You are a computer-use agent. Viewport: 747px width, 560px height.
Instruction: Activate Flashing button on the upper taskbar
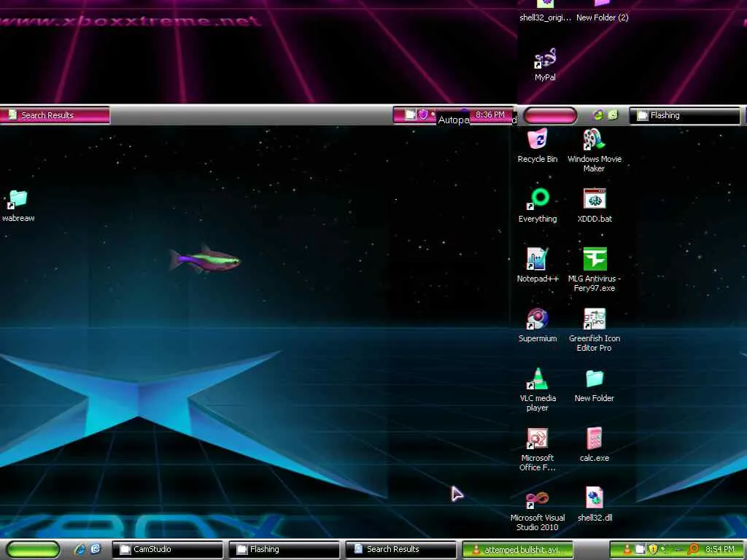(685, 115)
